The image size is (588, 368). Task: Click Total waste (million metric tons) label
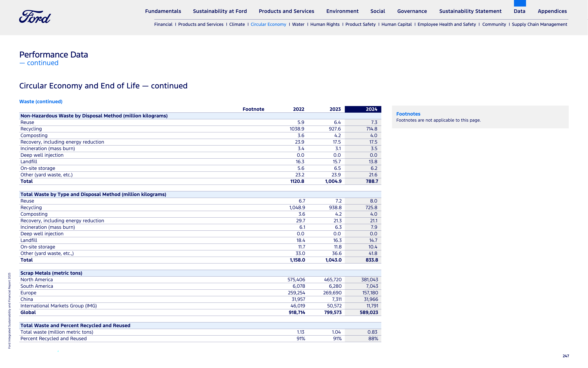tap(57, 332)
